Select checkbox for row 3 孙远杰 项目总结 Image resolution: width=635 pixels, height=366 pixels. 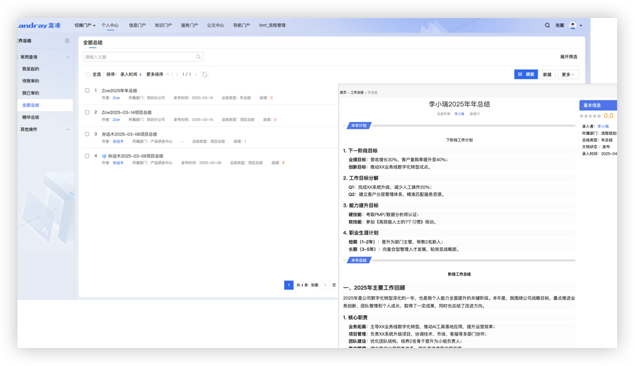87,134
